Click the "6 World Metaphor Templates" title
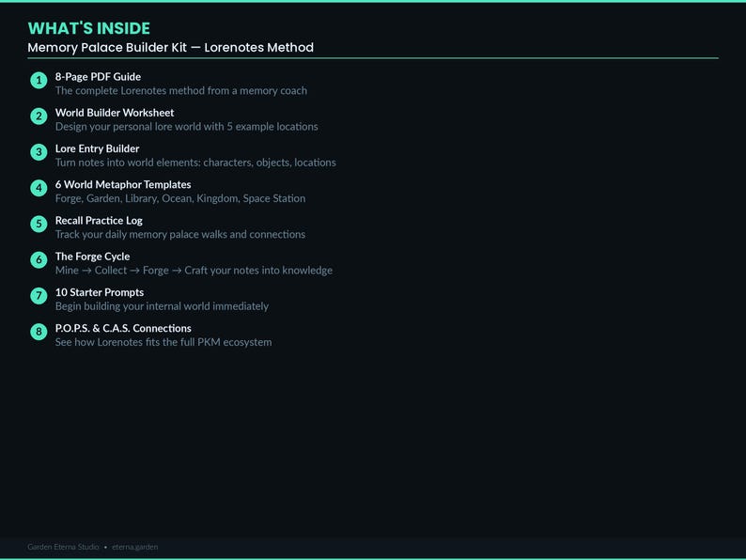This screenshot has height=560, width=746. [123, 184]
